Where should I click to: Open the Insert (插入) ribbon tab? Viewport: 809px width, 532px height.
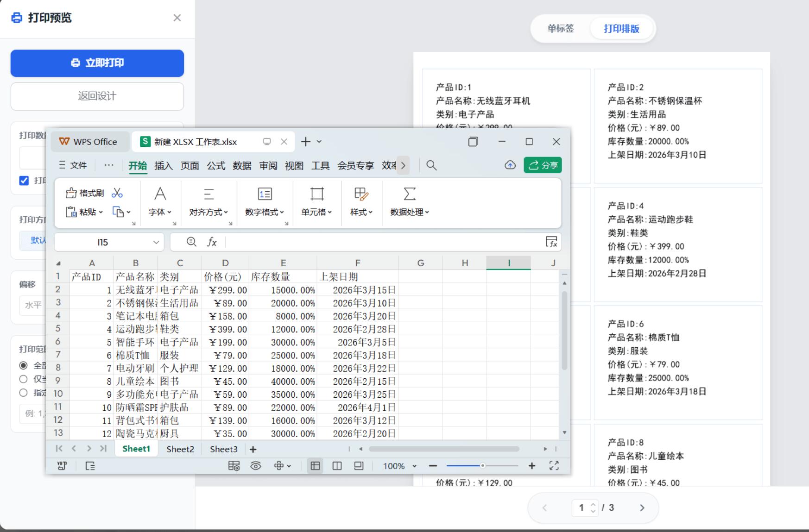[x=163, y=166]
